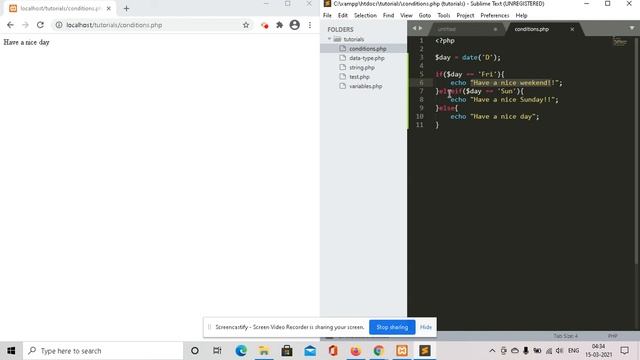Viewport: 640px width, 360px height.
Task: Open a new Chrome tab
Action: [126, 8]
